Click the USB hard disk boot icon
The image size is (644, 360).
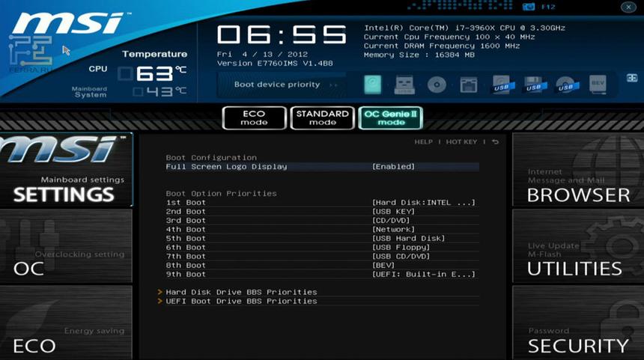tap(502, 85)
